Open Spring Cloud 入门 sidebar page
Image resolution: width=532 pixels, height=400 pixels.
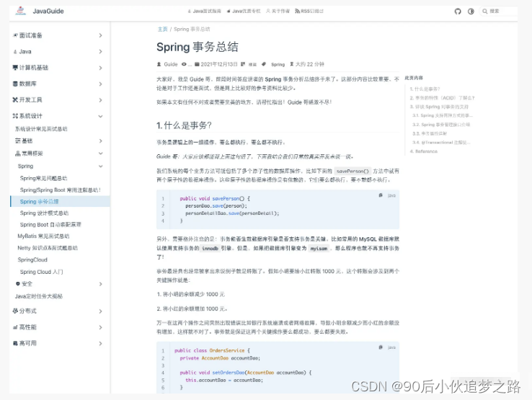click(x=41, y=272)
